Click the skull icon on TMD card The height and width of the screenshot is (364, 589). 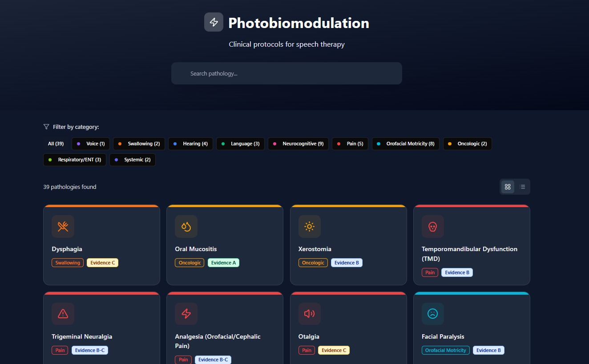(x=432, y=227)
